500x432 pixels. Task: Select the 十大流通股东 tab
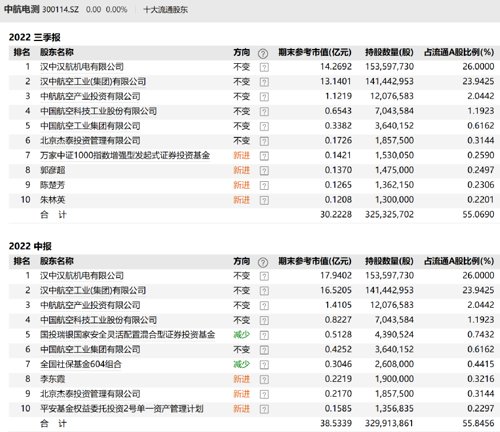165,10
